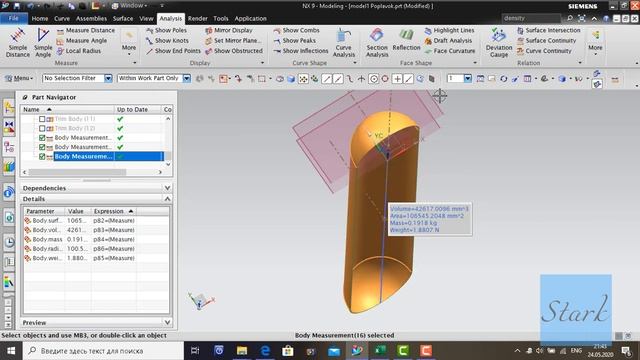Switch to the Tools tab

(x=221, y=18)
